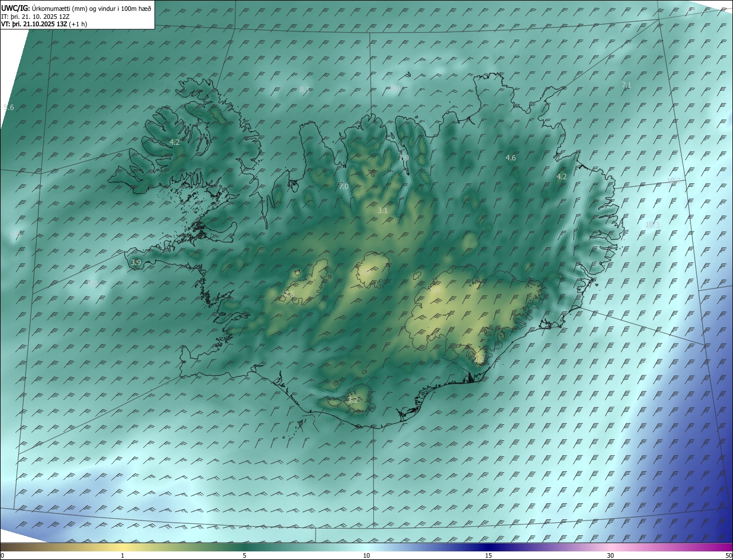
Task: Click the 7.9 value in the northern fjord
Action: (404, 157)
